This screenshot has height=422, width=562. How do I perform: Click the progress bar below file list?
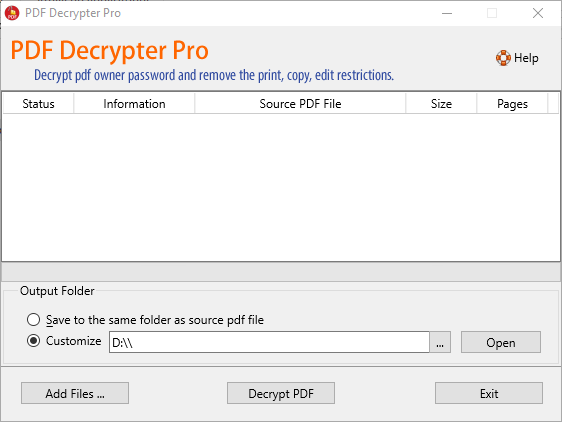pyautogui.click(x=281, y=272)
